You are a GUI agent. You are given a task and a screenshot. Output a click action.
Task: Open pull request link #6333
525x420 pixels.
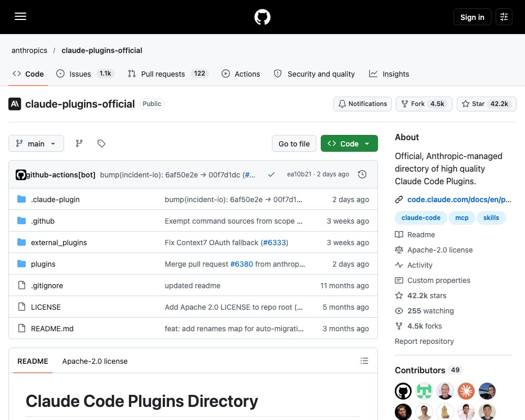[x=275, y=243]
